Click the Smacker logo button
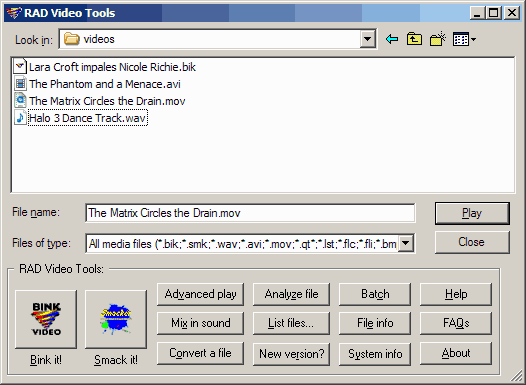 coord(116,319)
